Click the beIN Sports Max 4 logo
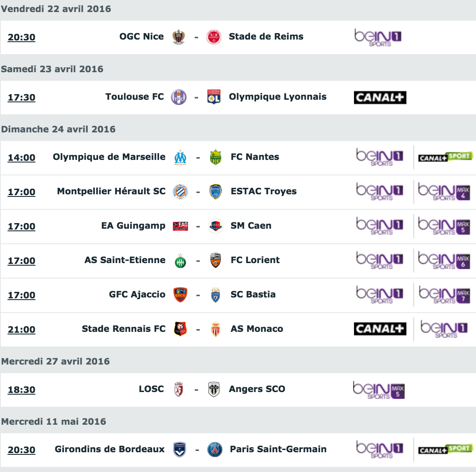The height and width of the screenshot is (472, 476). coord(444,192)
